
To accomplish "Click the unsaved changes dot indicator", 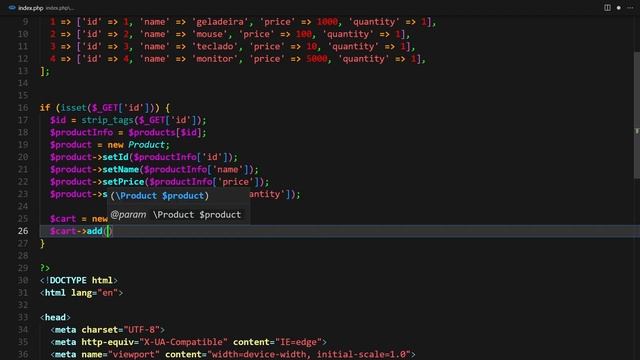I will tap(619, 8).
